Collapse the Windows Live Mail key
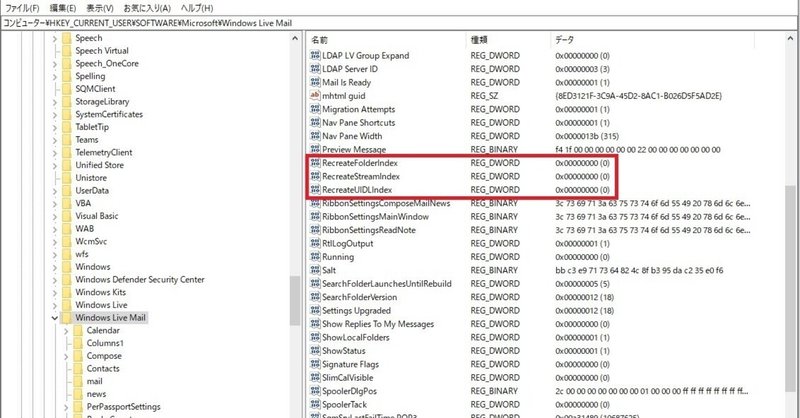Viewport: 800px width, 418px height. pos(55,318)
